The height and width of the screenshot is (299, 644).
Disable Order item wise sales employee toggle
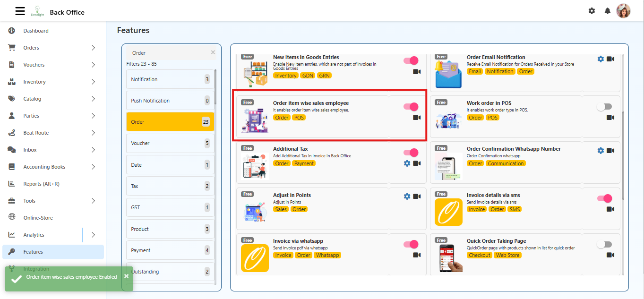click(x=411, y=107)
